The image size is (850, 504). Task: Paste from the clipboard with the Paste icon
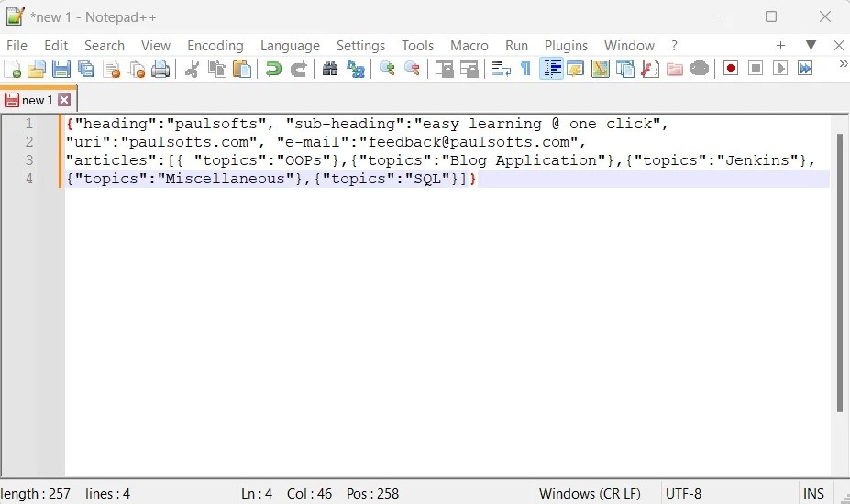click(242, 69)
